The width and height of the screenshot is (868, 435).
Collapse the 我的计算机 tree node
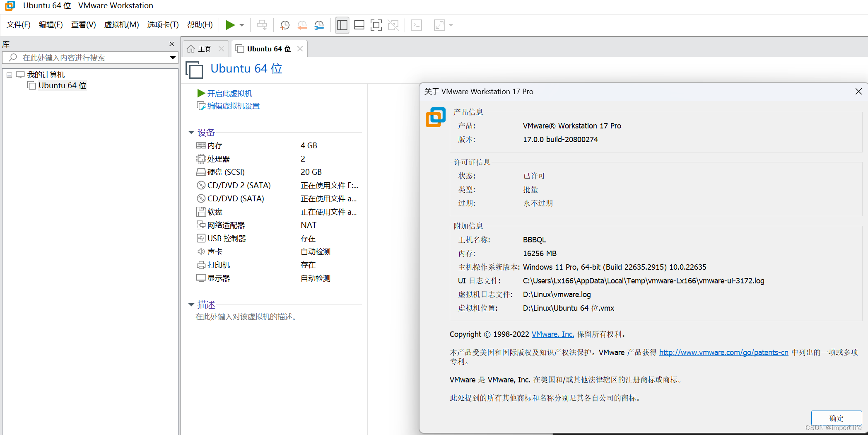click(9, 75)
